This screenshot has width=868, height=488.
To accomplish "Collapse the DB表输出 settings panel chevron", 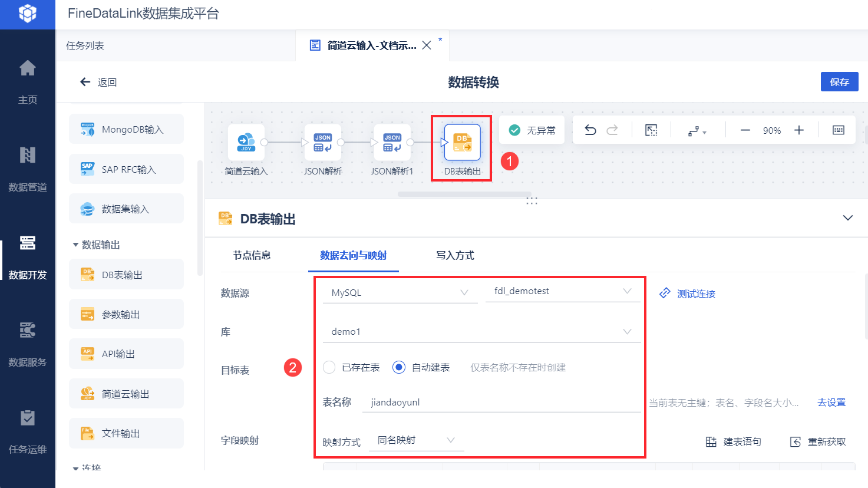I will pyautogui.click(x=848, y=218).
